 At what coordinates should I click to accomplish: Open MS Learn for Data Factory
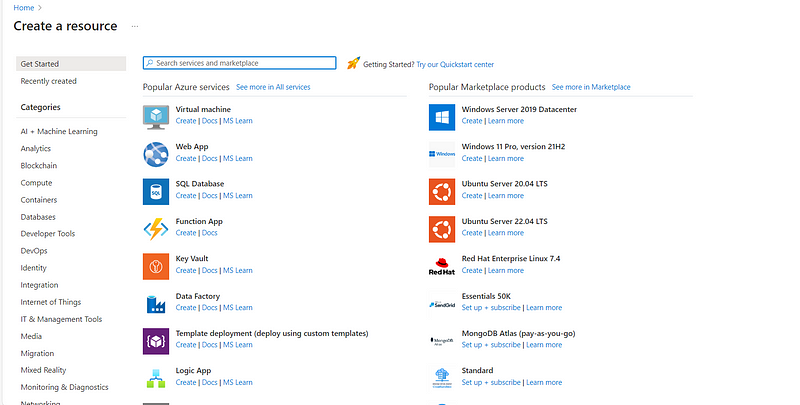(x=238, y=308)
